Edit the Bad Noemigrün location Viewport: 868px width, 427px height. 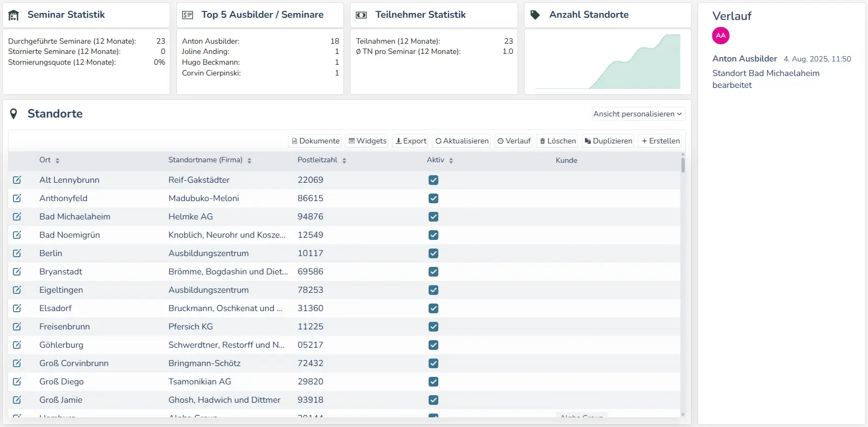click(17, 235)
